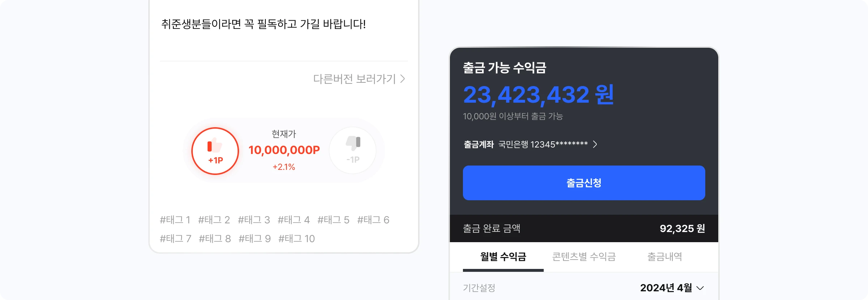The image size is (868, 300).
Task: Select hashtag #태그 3
Action: (254, 220)
